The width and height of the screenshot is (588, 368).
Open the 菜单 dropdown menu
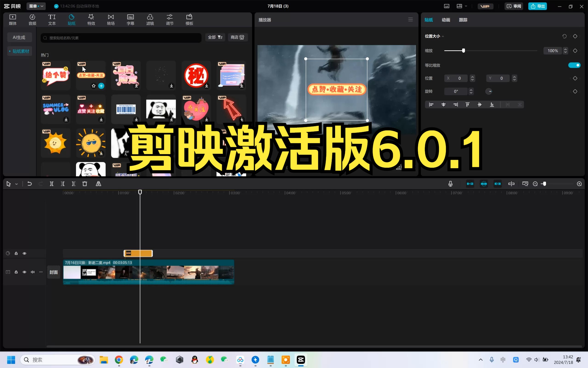36,6
